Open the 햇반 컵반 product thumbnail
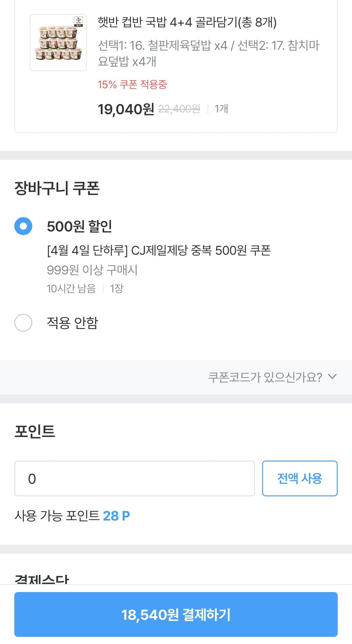352x644 pixels. tap(58, 43)
